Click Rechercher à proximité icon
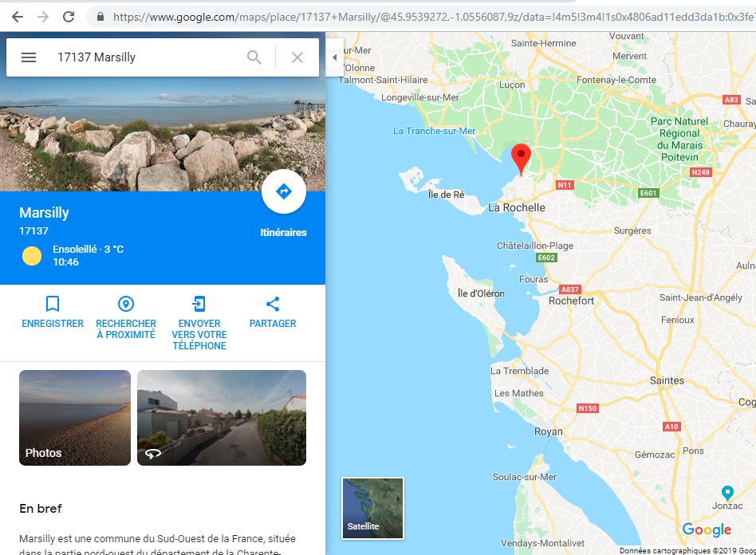The width and height of the screenshot is (756, 555). tap(126, 304)
